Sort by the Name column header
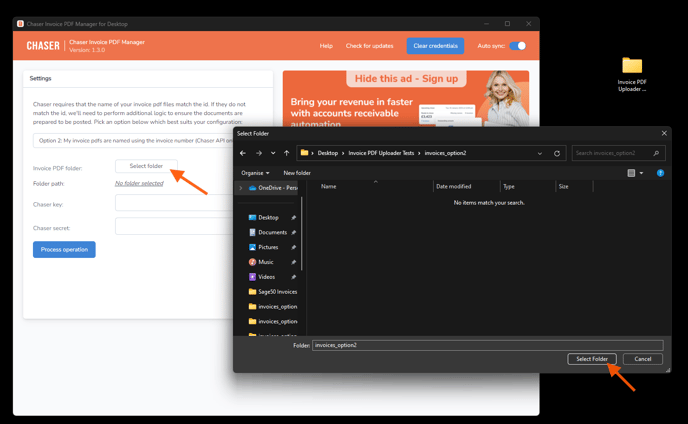 pos(328,187)
